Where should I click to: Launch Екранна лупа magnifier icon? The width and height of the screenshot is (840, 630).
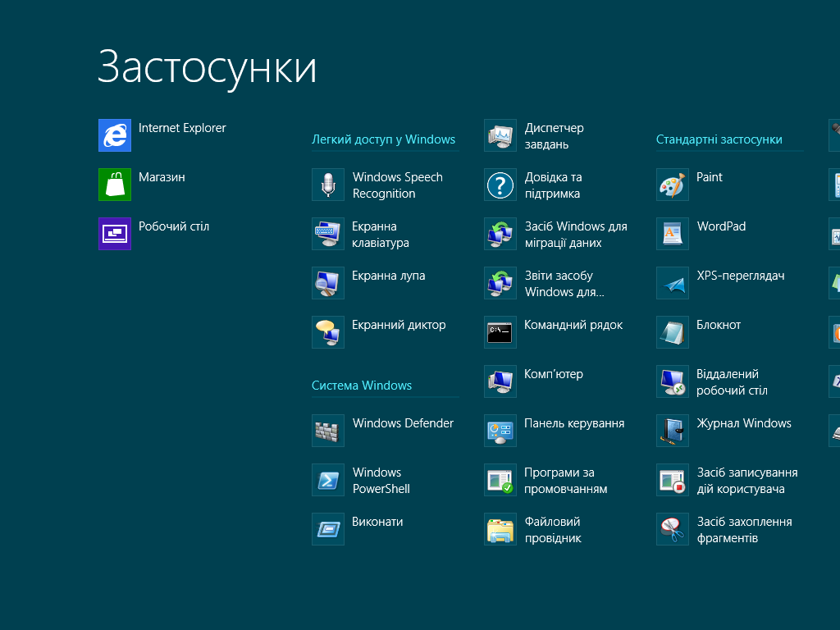(x=328, y=283)
